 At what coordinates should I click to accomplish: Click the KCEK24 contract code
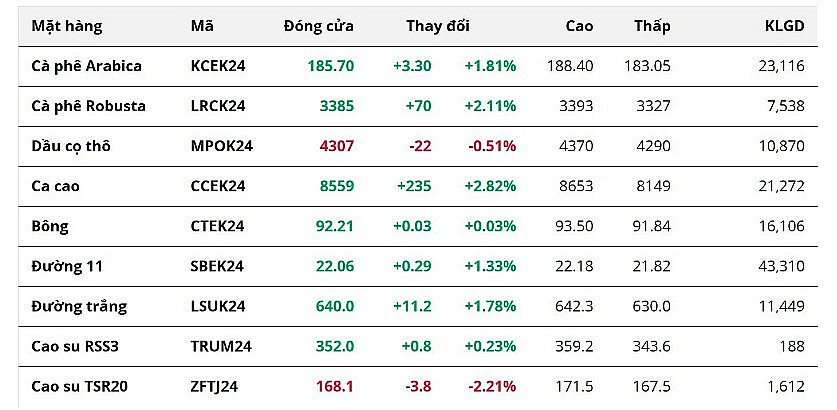[218, 66]
